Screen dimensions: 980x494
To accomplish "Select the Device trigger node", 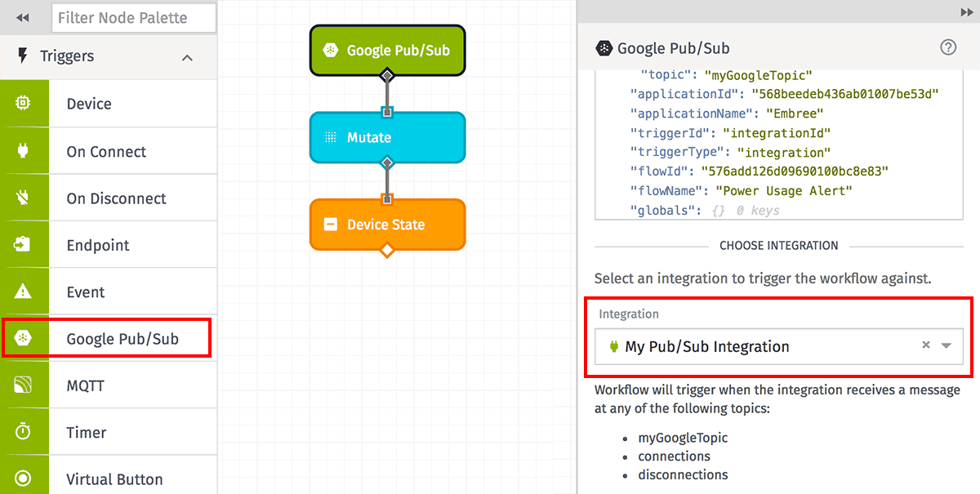I will coord(109,104).
